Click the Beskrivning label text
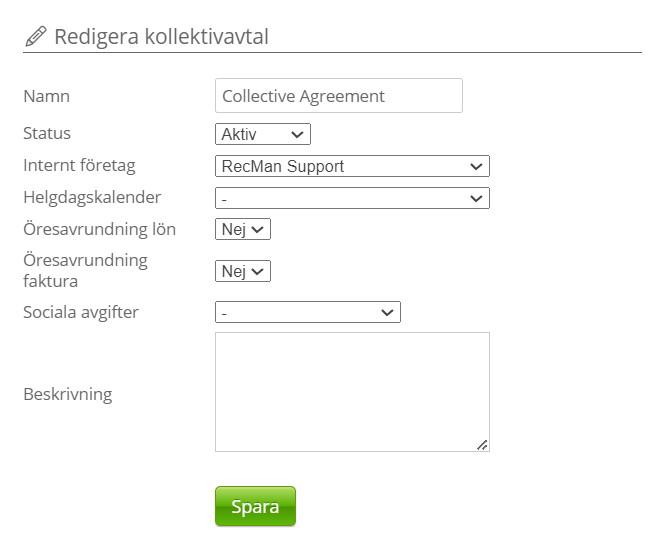The image size is (654, 549). coord(67,394)
